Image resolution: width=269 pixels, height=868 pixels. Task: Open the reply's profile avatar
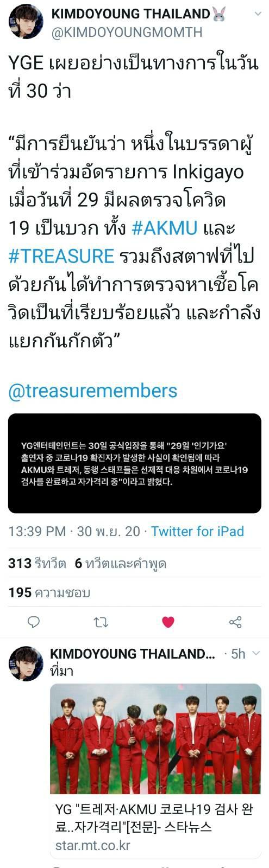point(26,663)
